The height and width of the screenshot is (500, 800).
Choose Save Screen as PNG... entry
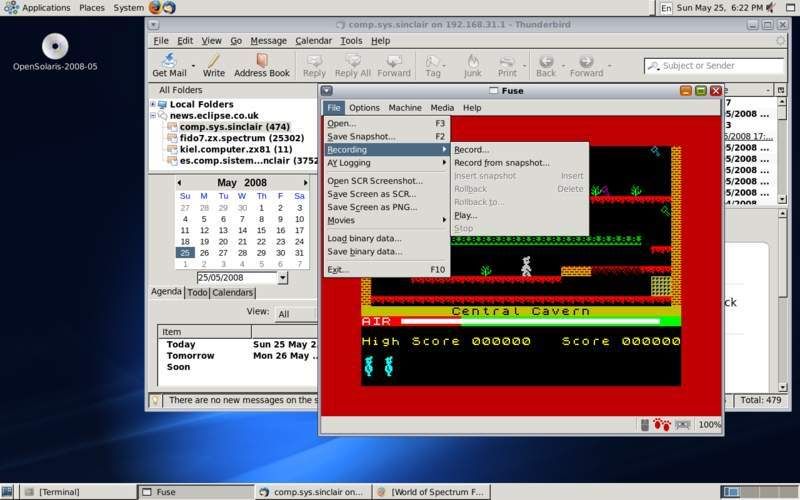click(386, 207)
